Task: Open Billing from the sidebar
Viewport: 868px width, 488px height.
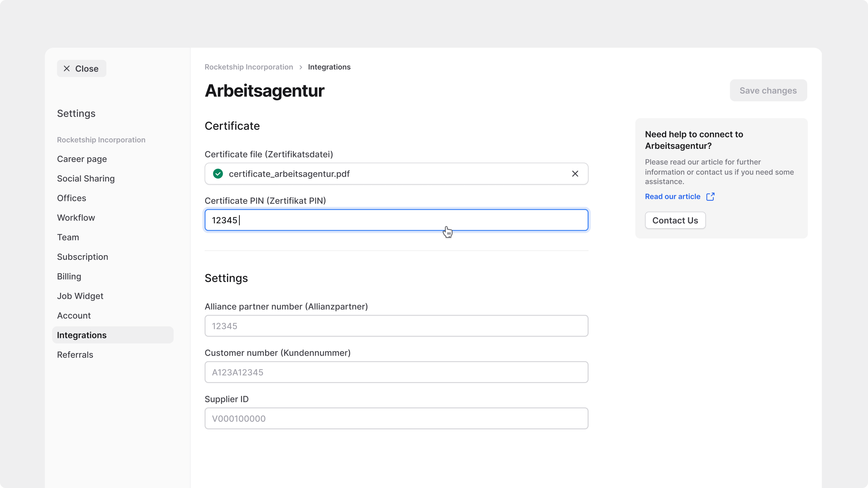Action: pos(69,277)
